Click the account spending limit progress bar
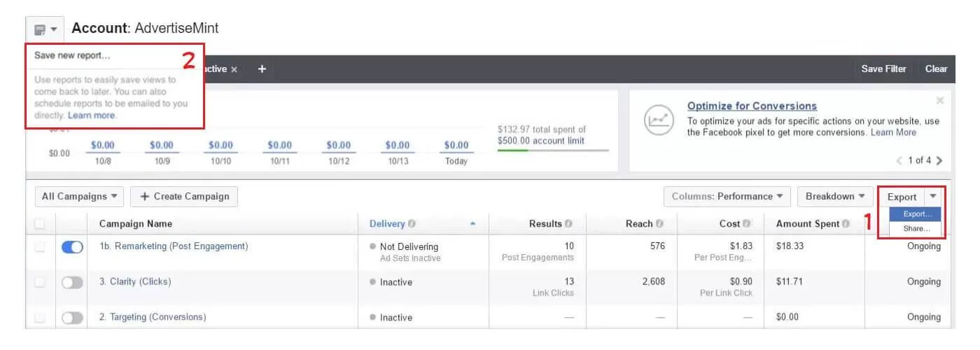This screenshot has height=350, width=980. pos(553,150)
